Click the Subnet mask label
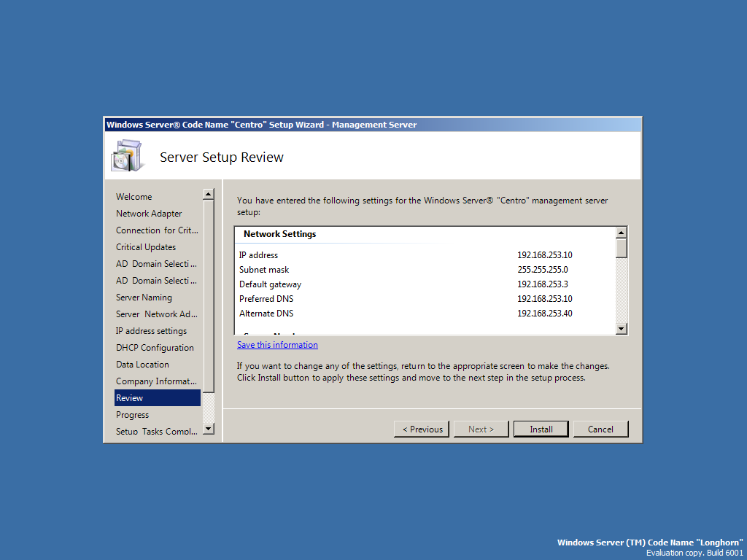Screen dimensions: 747x560 click(264, 270)
